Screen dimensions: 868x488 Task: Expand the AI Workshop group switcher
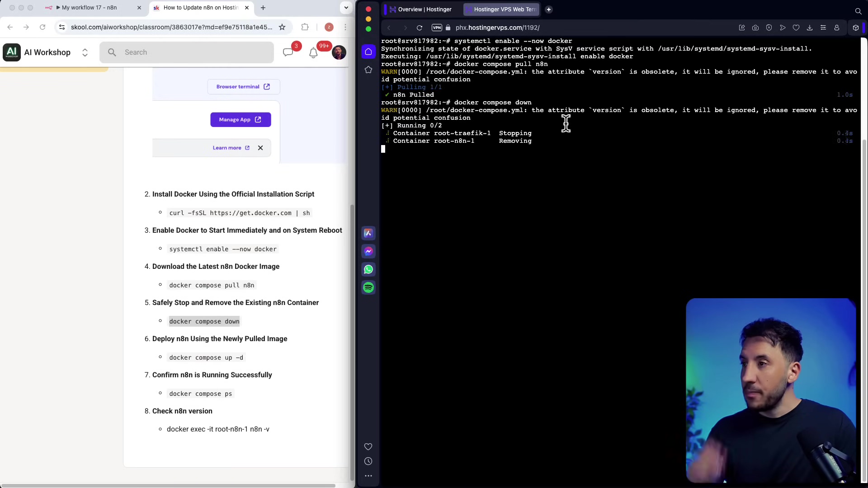click(x=85, y=52)
